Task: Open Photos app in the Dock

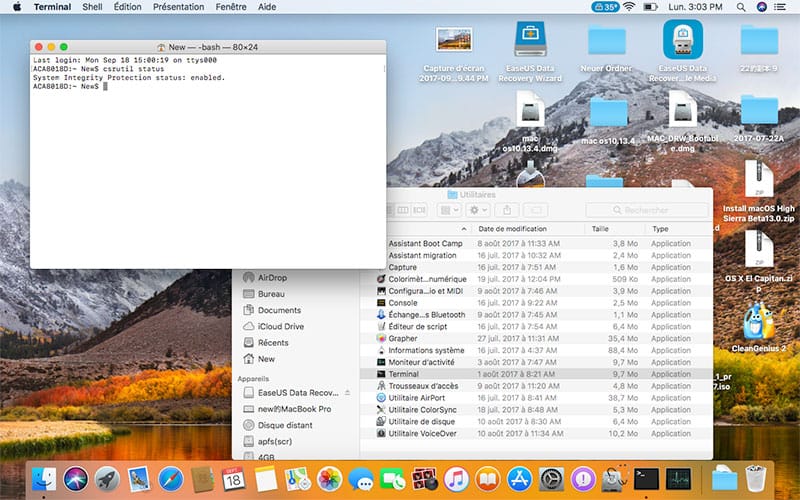Action: pyautogui.click(x=329, y=480)
